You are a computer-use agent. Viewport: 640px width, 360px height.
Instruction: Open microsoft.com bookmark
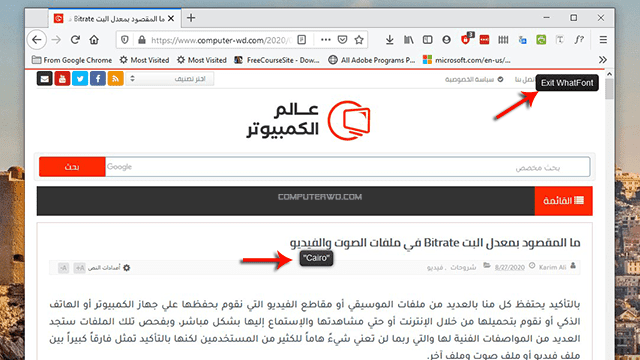click(x=467, y=60)
